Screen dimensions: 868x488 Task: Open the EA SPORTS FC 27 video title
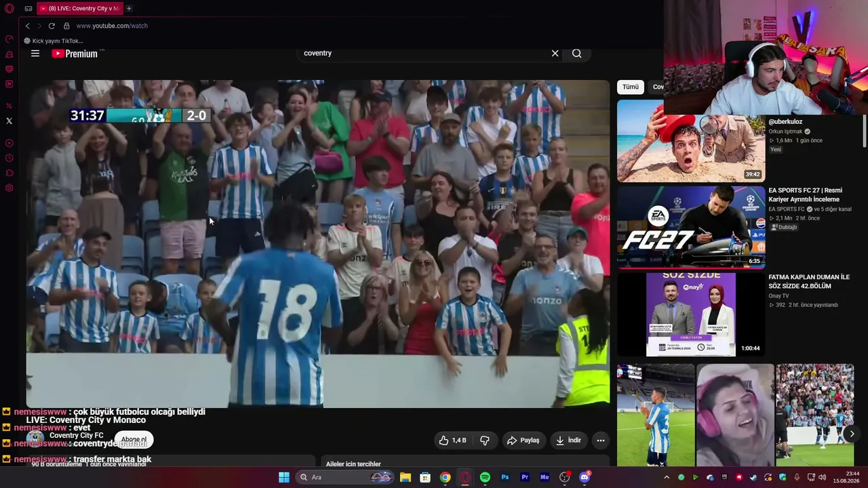tap(806, 195)
